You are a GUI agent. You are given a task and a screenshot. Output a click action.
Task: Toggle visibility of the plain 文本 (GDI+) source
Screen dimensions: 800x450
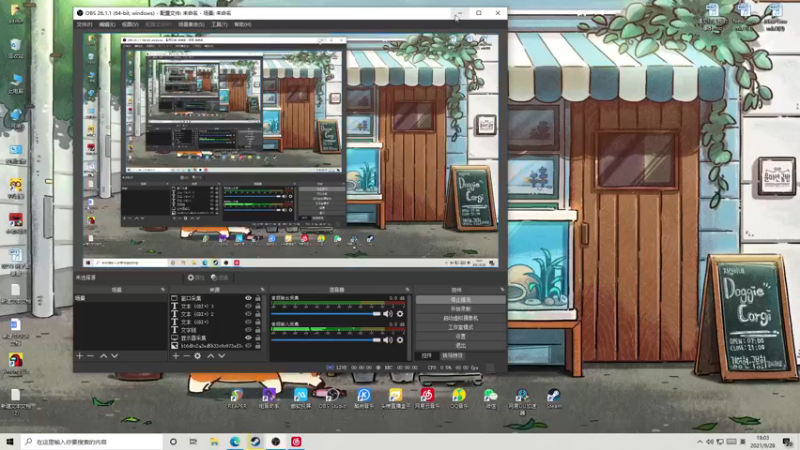[248, 322]
